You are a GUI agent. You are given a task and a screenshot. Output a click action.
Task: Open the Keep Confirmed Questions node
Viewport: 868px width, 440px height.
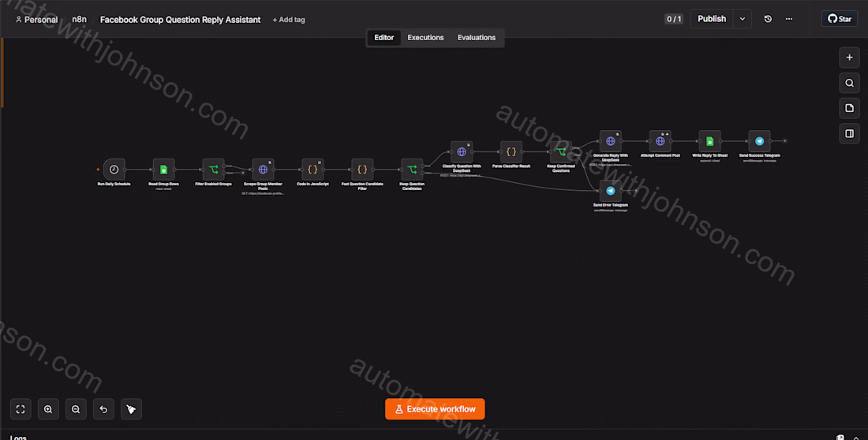pyautogui.click(x=561, y=151)
